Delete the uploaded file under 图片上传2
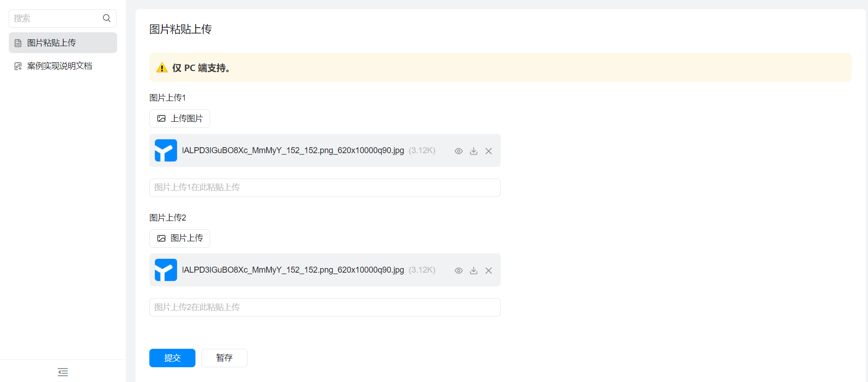 tap(489, 270)
